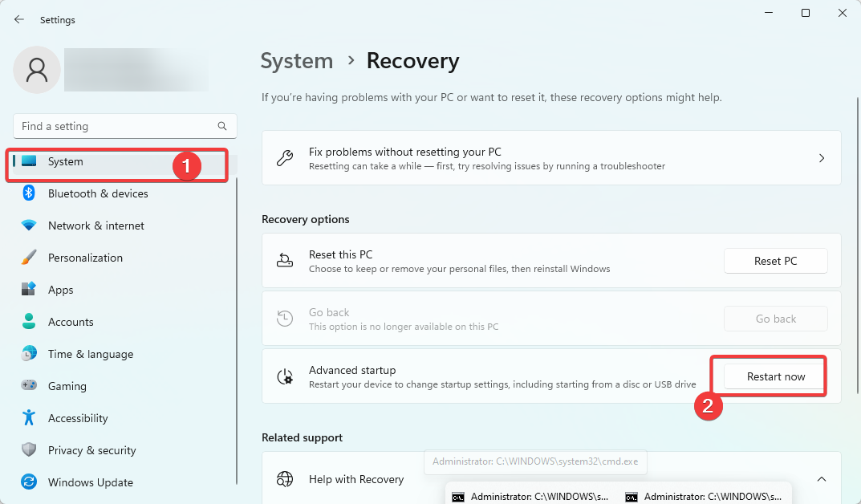Click the Network wifi icon in sidebar
This screenshot has height=504, width=861.
29,226
